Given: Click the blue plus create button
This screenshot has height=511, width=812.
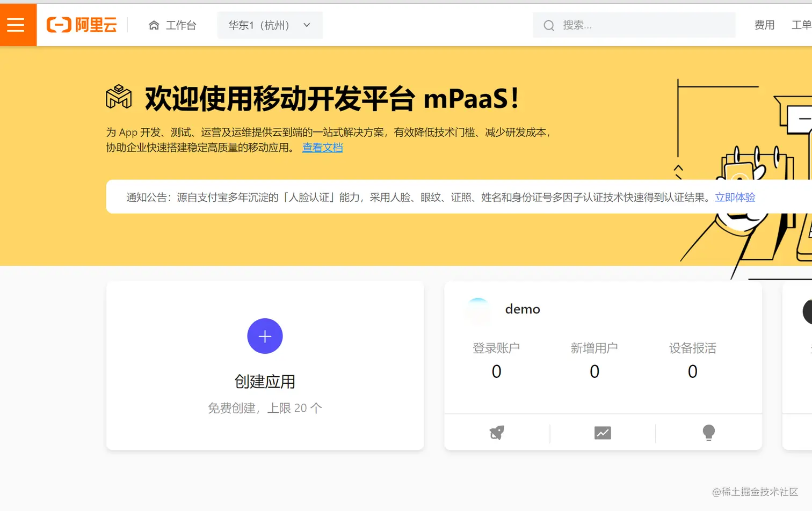Looking at the screenshot, I should tap(265, 336).
